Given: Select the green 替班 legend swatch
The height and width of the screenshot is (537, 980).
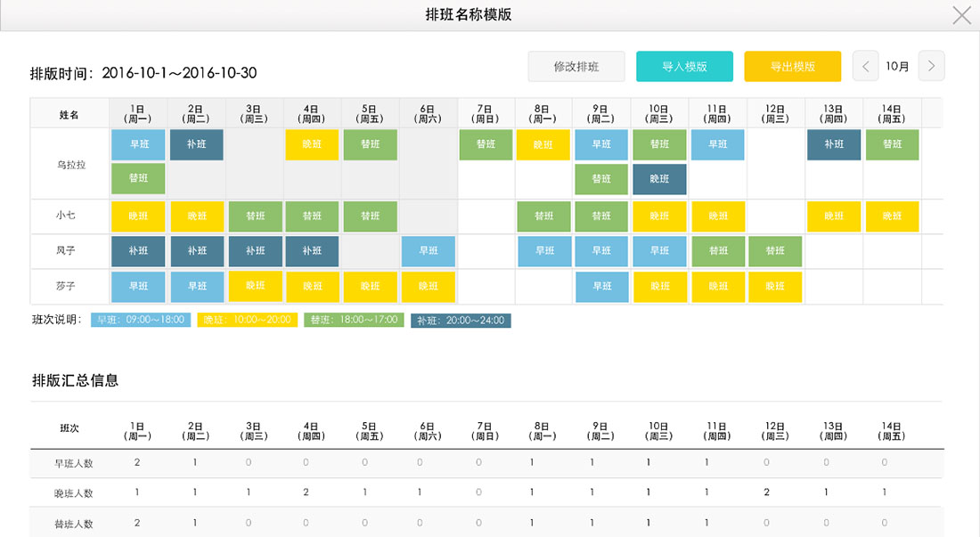Looking at the screenshot, I should (354, 320).
